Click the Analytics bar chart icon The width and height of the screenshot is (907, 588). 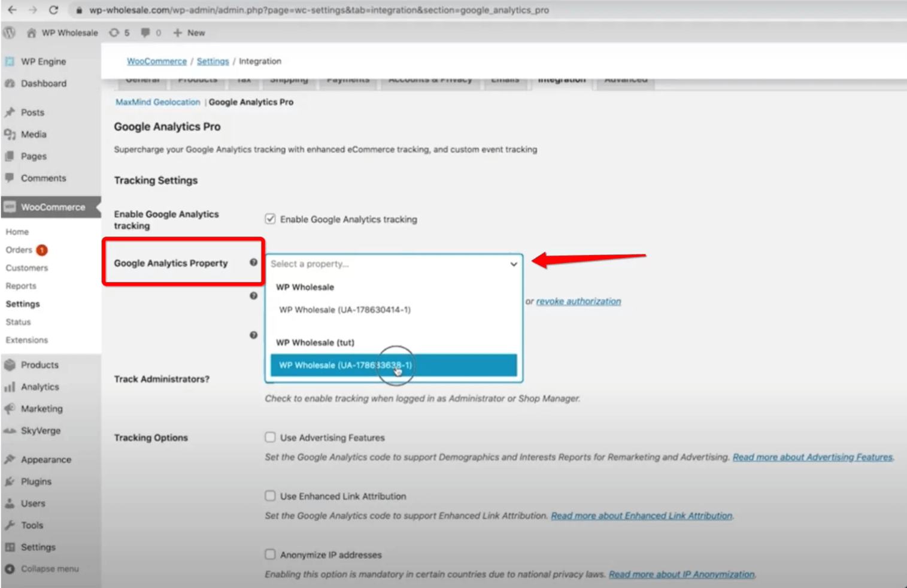click(x=10, y=387)
